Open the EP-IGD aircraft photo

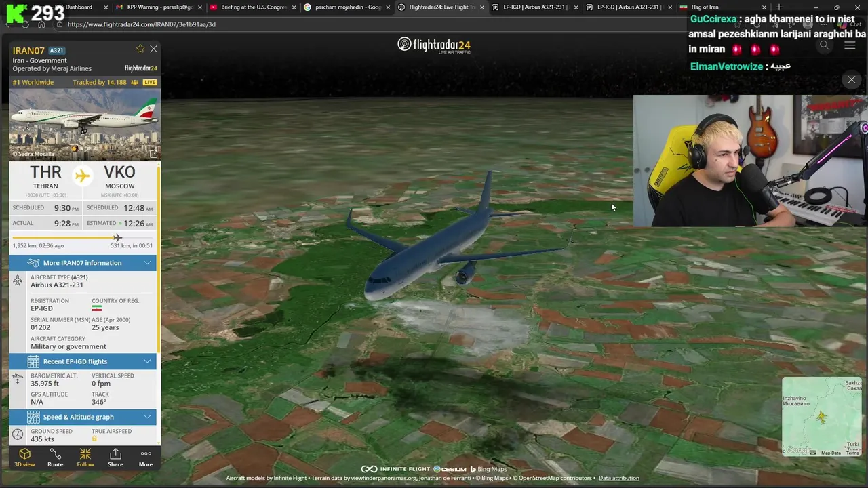point(84,124)
